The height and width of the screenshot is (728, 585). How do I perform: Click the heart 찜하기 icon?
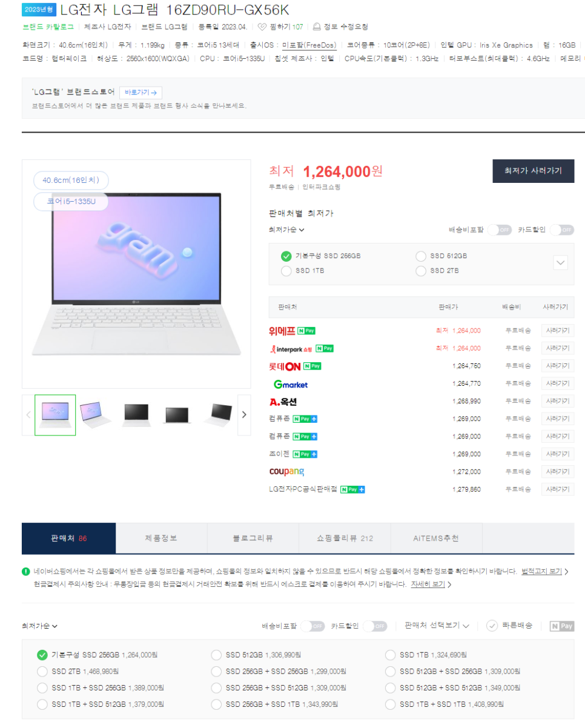point(262,27)
